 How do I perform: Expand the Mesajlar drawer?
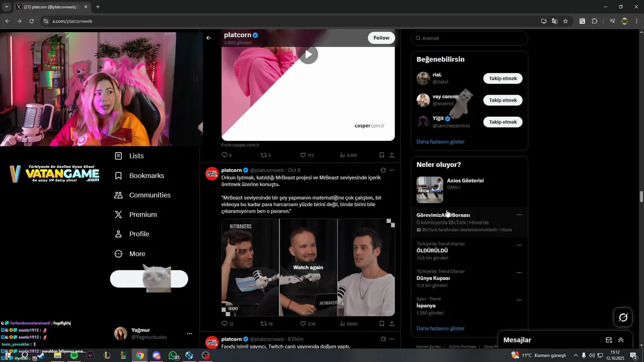click(x=621, y=340)
